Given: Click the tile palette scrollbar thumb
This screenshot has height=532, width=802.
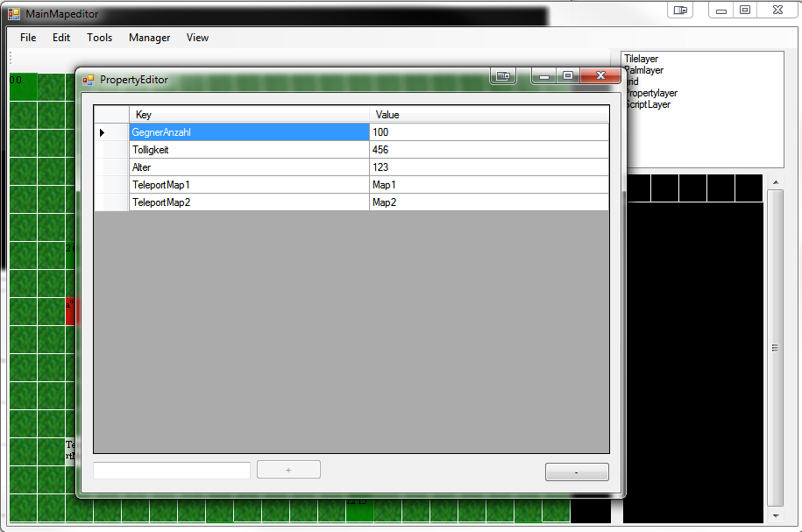Looking at the screenshot, I should point(775,347).
